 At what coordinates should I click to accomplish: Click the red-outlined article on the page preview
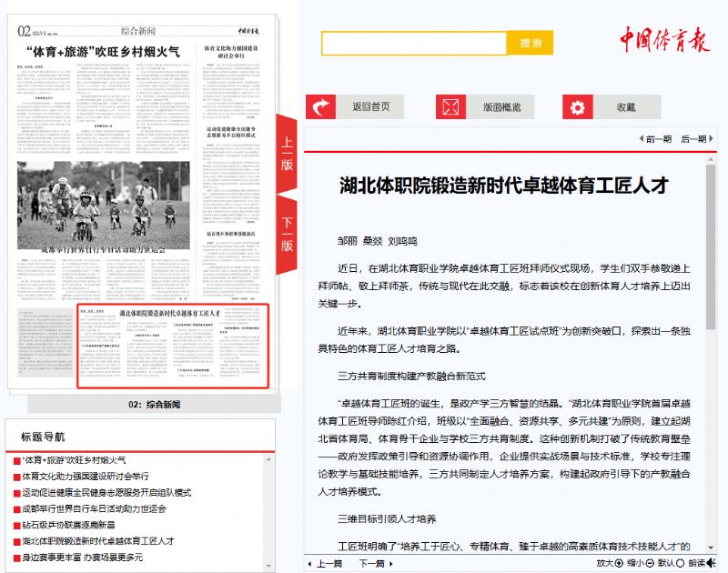click(173, 346)
